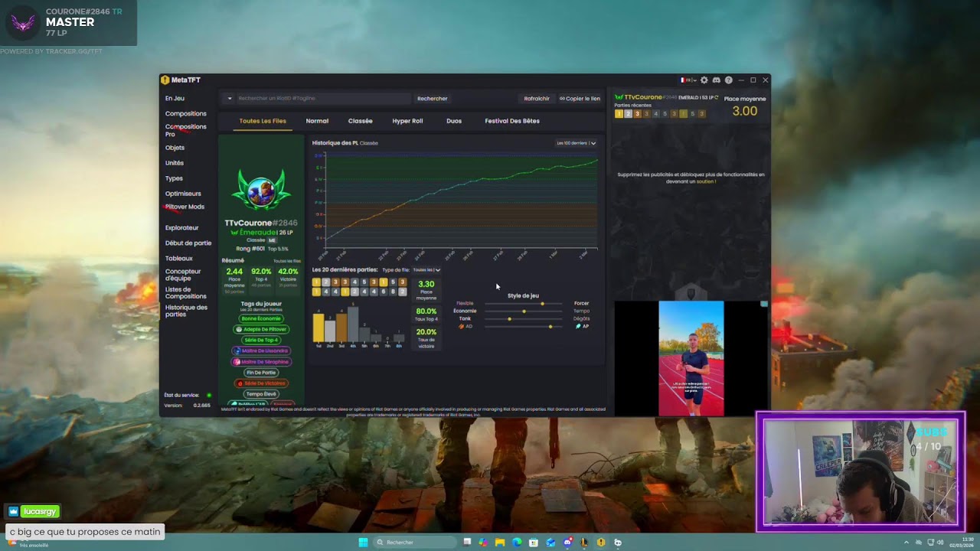Open Explorateur in the sidebar

[181, 228]
